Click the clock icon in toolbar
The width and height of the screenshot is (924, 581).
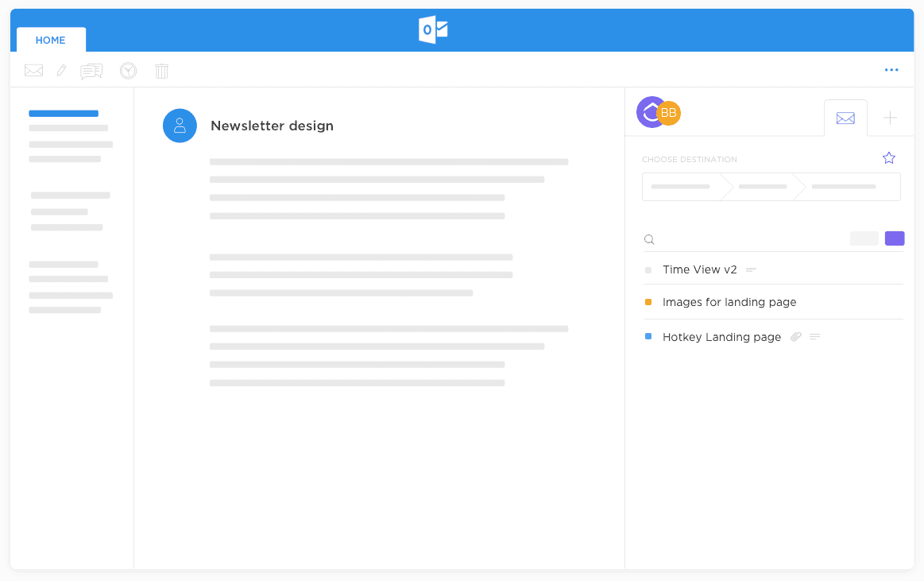[128, 71]
